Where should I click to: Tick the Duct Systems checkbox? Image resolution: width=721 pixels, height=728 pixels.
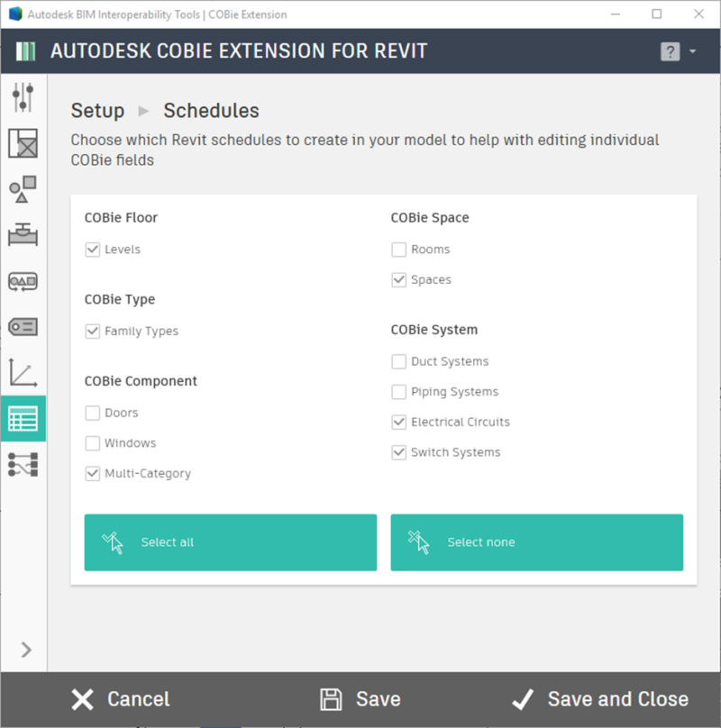[399, 361]
